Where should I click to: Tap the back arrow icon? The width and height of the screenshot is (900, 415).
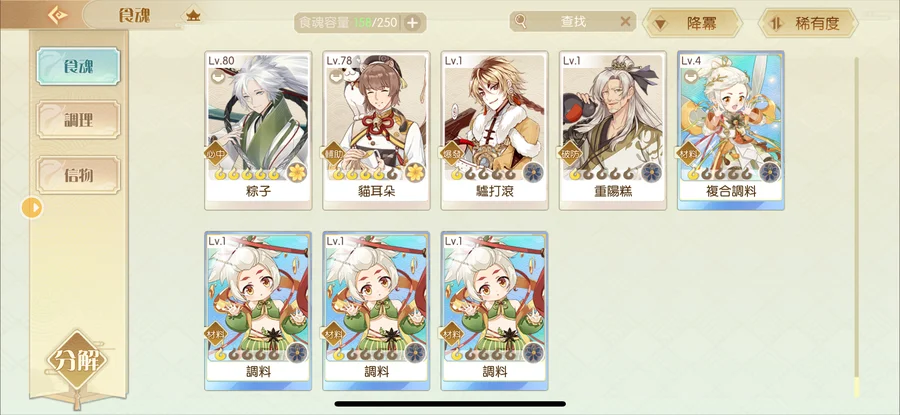(57, 14)
